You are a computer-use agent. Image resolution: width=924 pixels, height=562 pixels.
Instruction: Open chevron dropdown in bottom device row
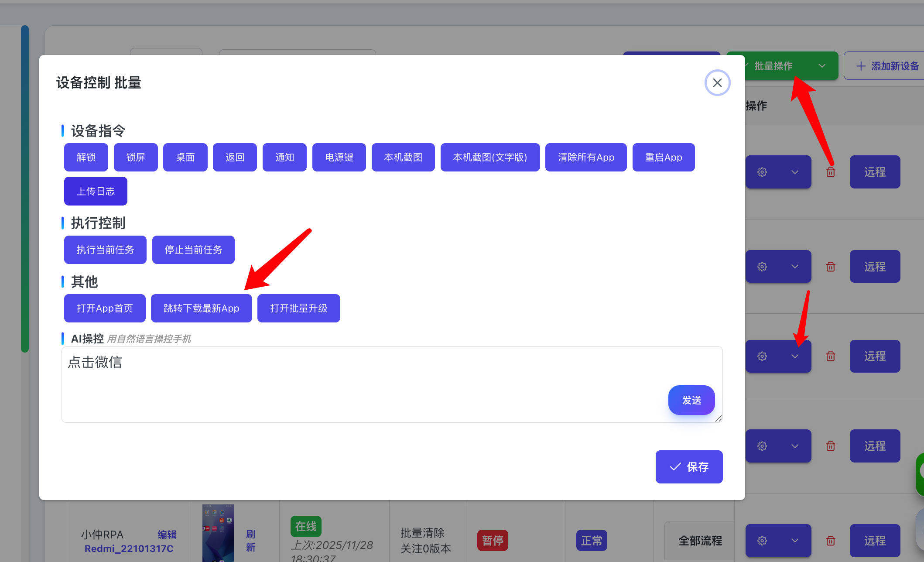(795, 541)
